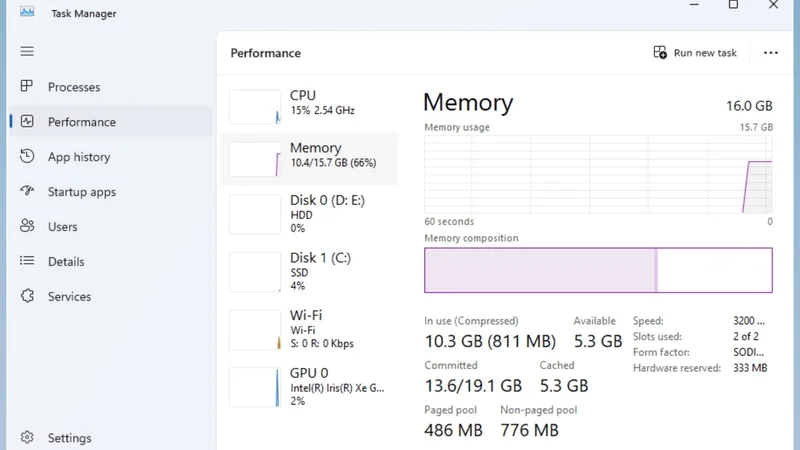Screen dimensions: 800x450
Task: Click the App history clock icon
Action: [27, 156]
